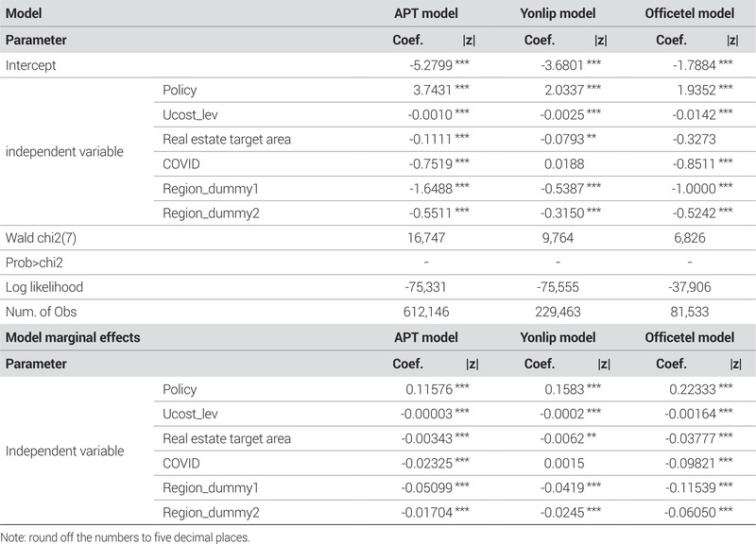Click APT observations count 612,146
This screenshot has height=544, width=756.
click(x=425, y=313)
